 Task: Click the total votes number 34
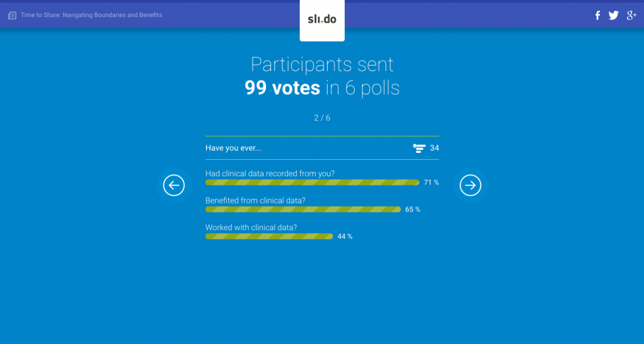point(435,148)
